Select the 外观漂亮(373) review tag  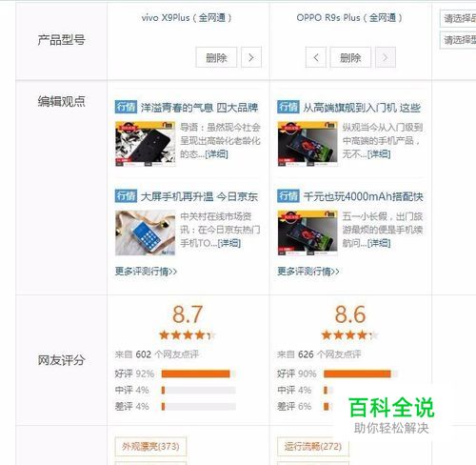click(150, 446)
